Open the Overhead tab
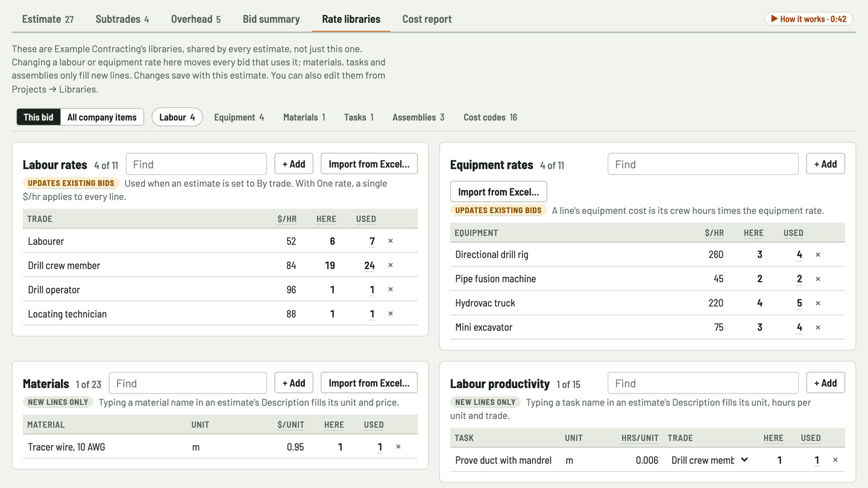Screen dimensions: 868x488 tap(196, 19)
